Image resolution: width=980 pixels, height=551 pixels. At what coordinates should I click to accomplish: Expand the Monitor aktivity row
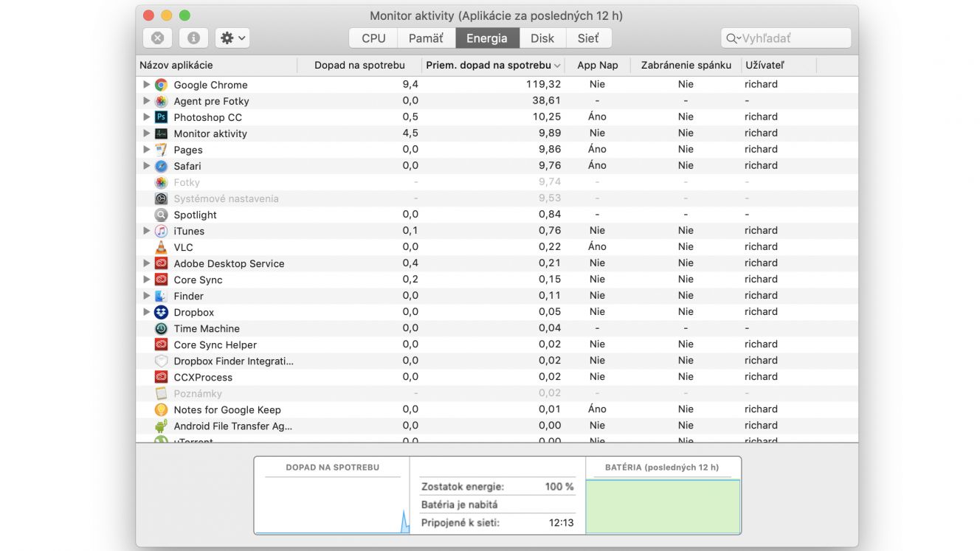click(x=146, y=134)
